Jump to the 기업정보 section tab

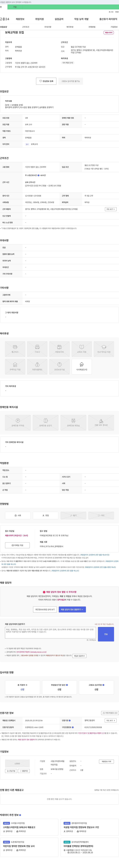click(x=114, y=27)
